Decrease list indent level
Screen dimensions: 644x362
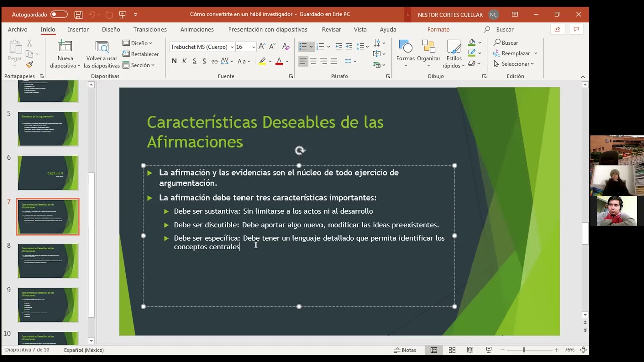339,47
